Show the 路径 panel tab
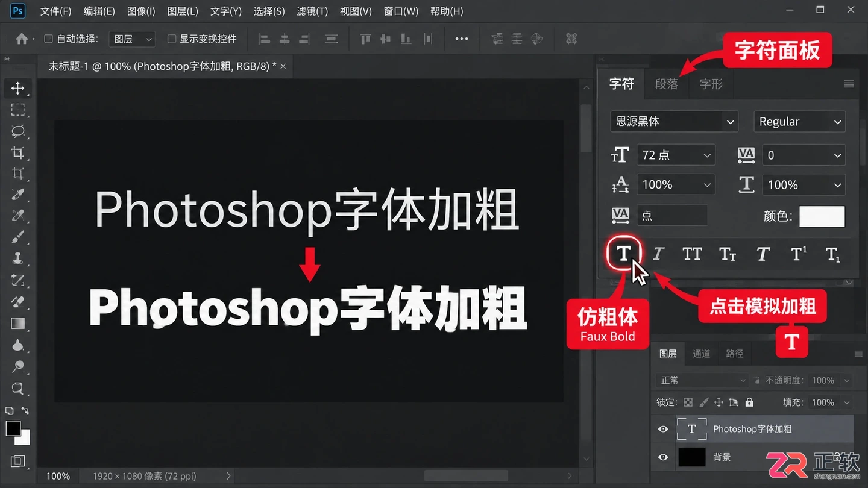The image size is (868, 488). point(735,354)
